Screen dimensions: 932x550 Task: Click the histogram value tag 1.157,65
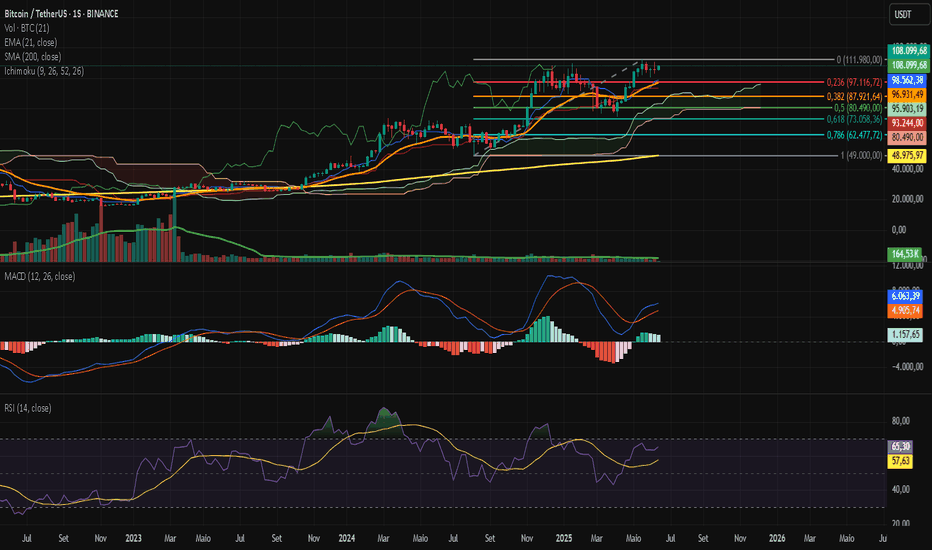click(905, 334)
